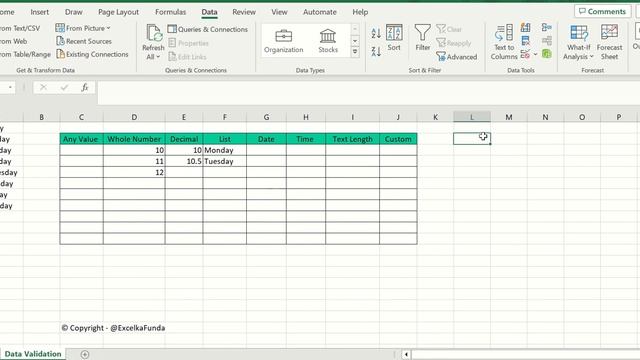
Task: Add a new sheet with plus icon
Action: pos(84,354)
